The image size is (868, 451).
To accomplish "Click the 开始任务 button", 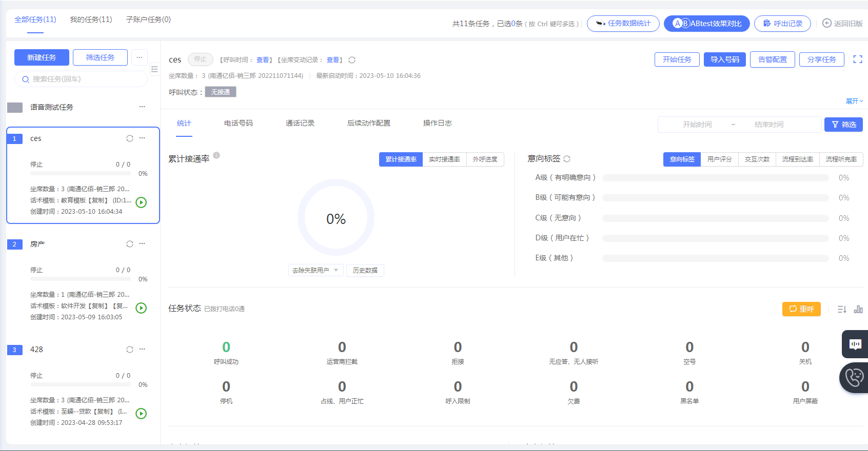I will tap(677, 59).
